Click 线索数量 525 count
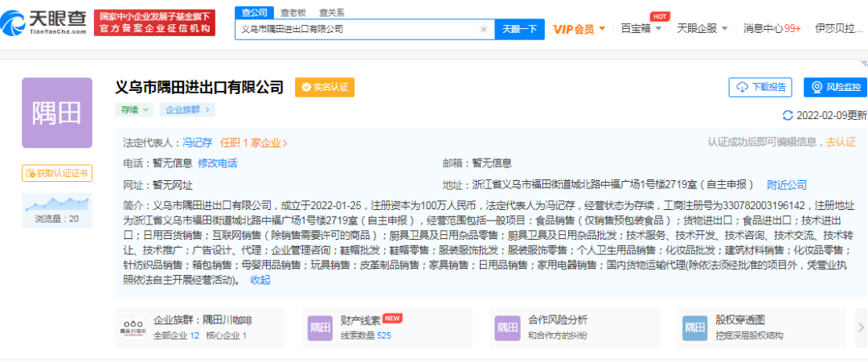 pos(366,335)
